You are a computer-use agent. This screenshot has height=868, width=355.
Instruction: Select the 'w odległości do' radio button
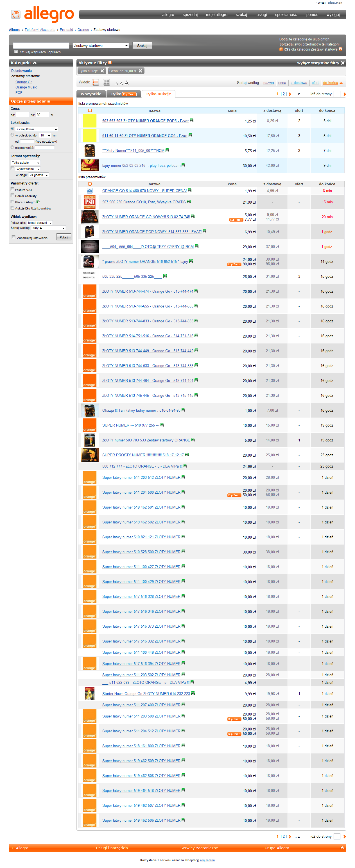pyautogui.click(x=12, y=135)
